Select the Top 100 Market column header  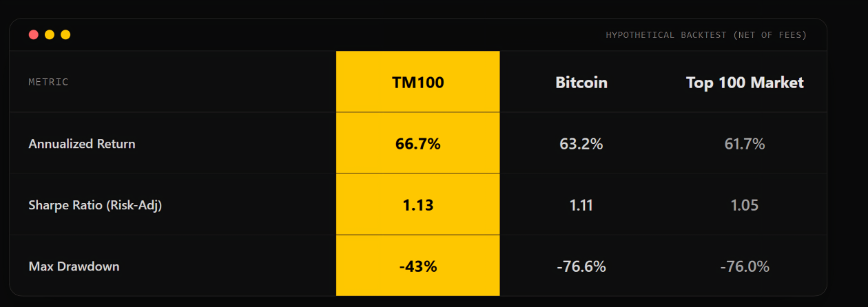coord(745,83)
